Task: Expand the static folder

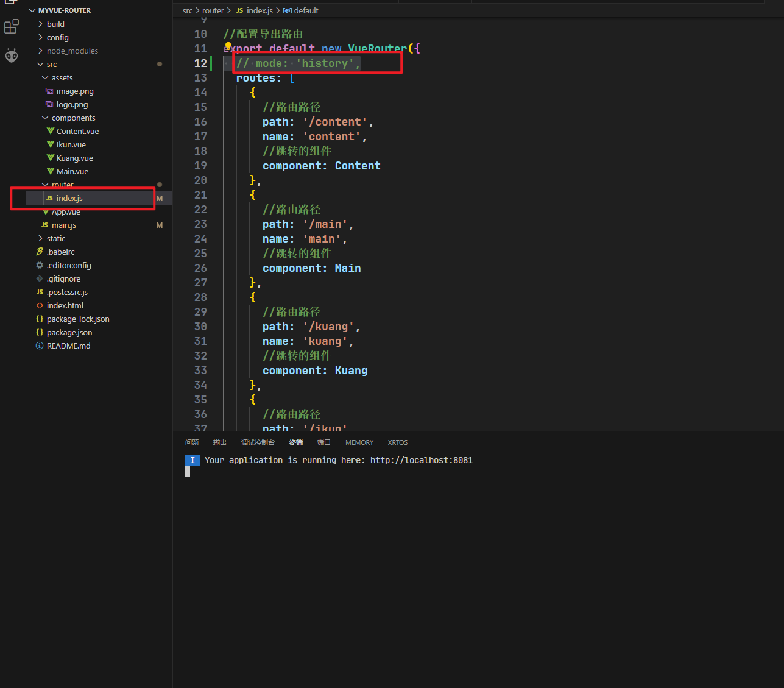Action: pos(41,238)
